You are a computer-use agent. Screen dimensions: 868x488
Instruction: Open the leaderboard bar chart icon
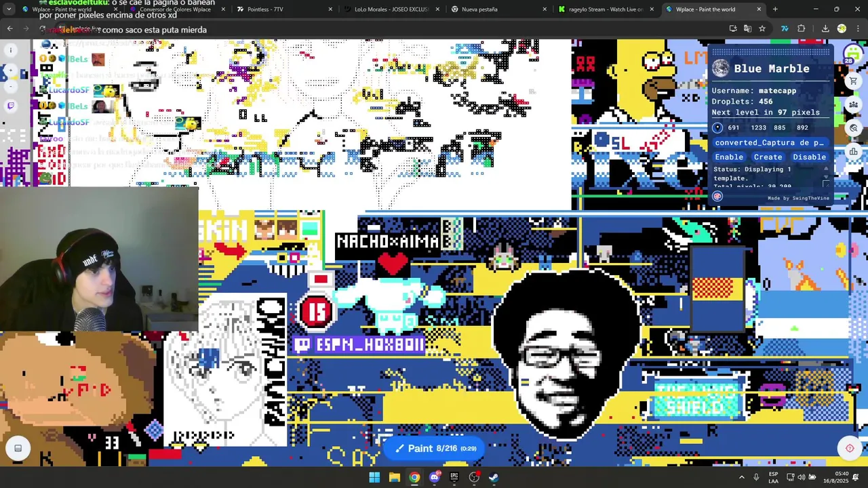854,151
